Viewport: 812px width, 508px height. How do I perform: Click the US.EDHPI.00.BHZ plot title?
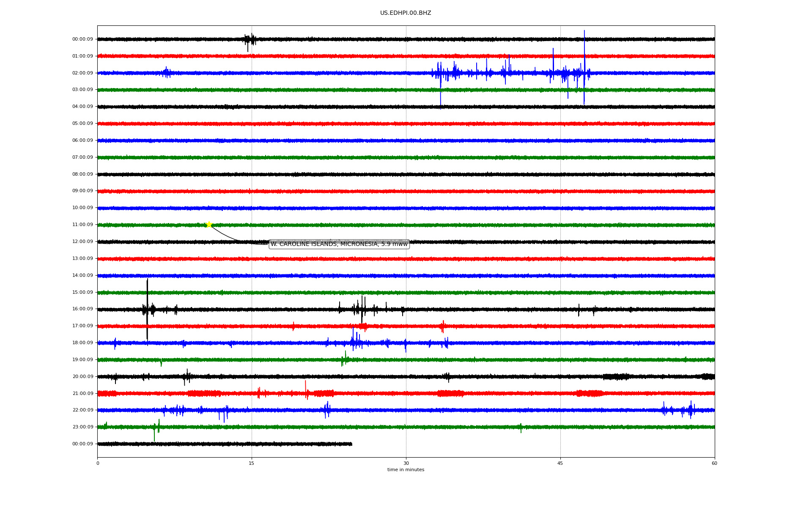point(406,13)
